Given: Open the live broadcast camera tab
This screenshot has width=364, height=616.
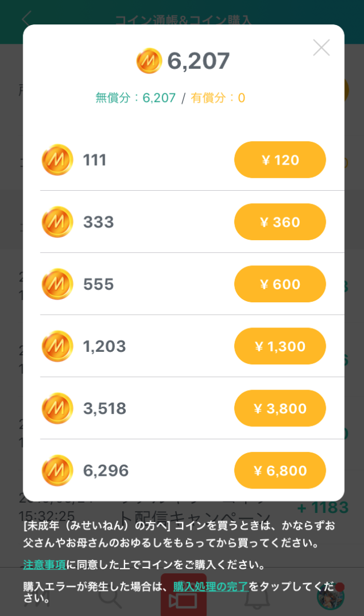Looking at the screenshot, I should (x=183, y=599).
